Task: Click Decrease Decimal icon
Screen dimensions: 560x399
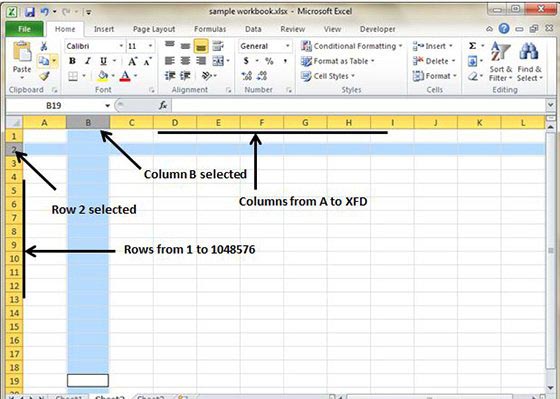Action: tap(262, 76)
